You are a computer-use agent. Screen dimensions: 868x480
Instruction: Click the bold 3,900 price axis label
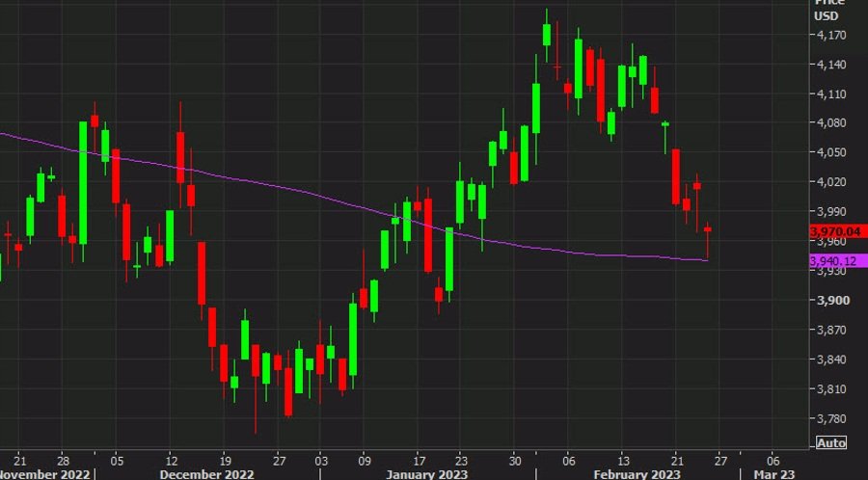pos(829,301)
